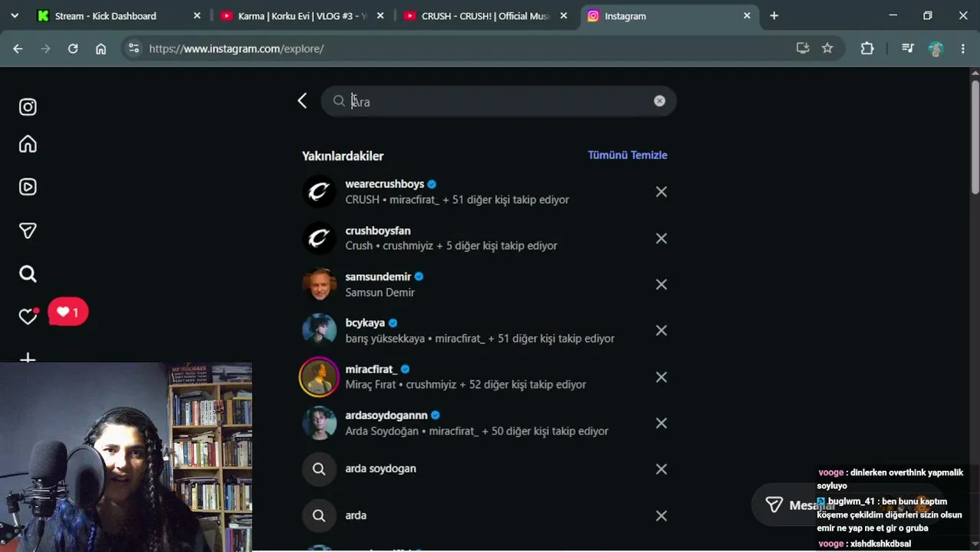View site information icon in address bar
This screenshot has width=980, height=552.
coord(133,48)
